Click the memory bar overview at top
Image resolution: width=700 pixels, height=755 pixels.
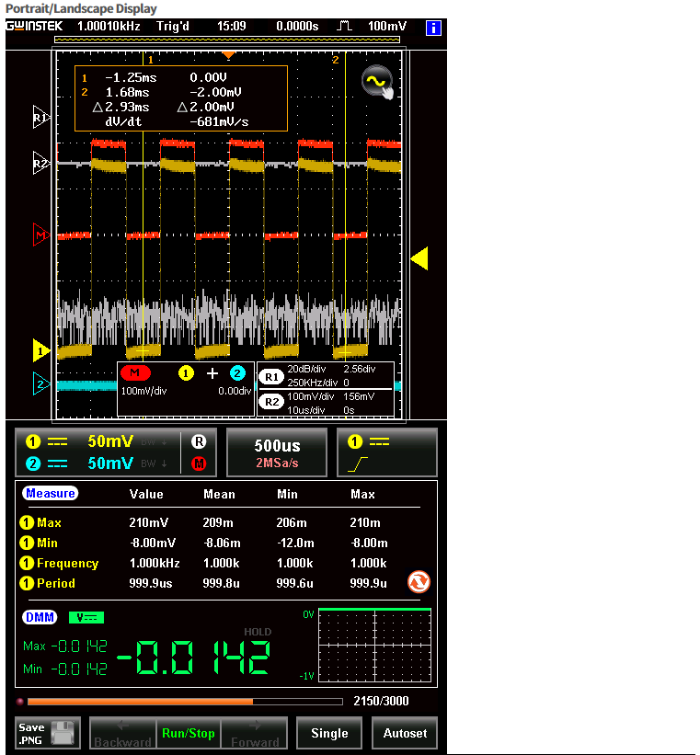[227, 40]
